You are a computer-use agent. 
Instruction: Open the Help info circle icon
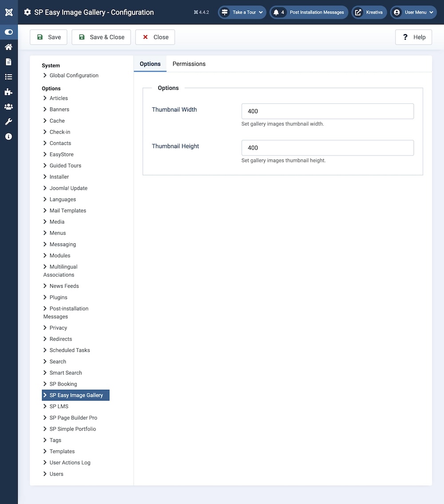[x=9, y=137]
